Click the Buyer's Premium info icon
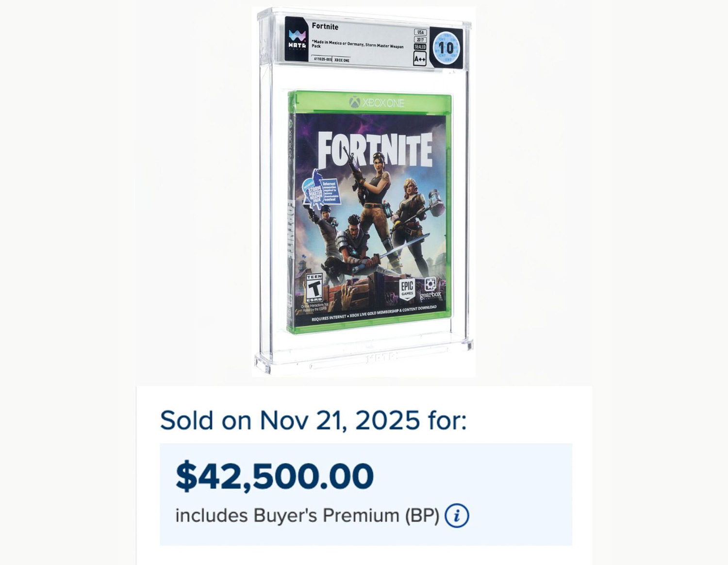Screen dimensions: 728x565 click(457, 515)
